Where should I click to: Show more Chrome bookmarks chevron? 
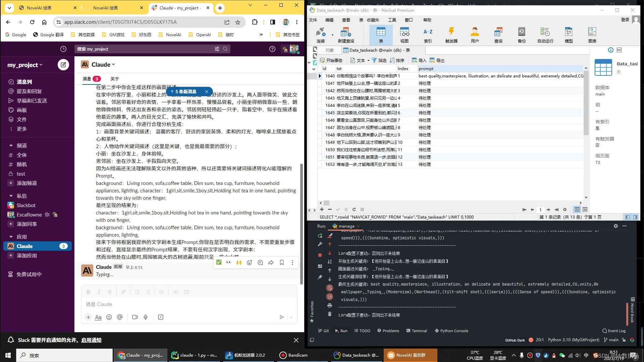(x=261, y=35)
